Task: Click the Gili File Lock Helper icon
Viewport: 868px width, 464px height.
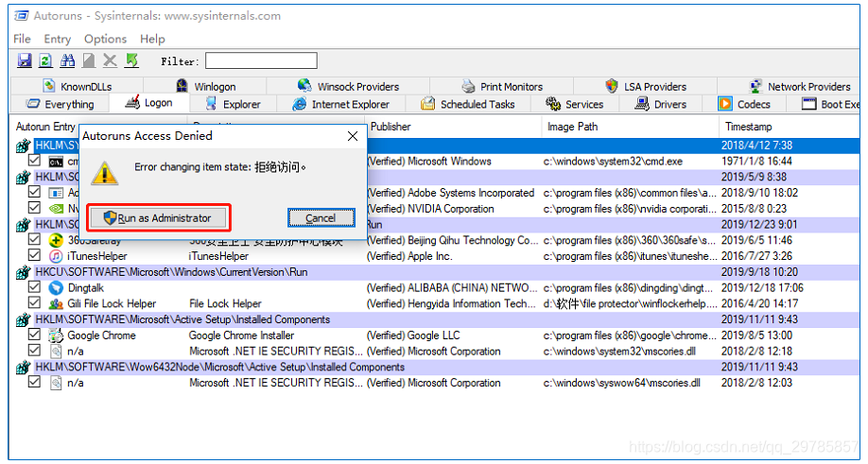Action: [x=56, y=303]
